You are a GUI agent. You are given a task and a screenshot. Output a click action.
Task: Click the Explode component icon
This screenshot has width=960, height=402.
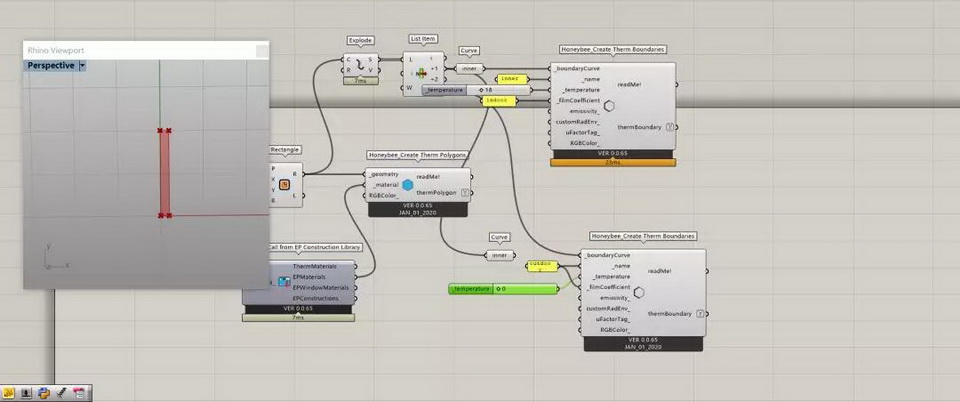360,63
